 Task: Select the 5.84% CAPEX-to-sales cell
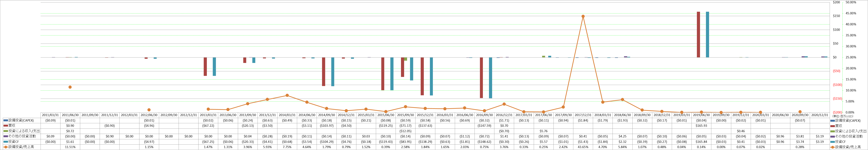click(622, 147)
